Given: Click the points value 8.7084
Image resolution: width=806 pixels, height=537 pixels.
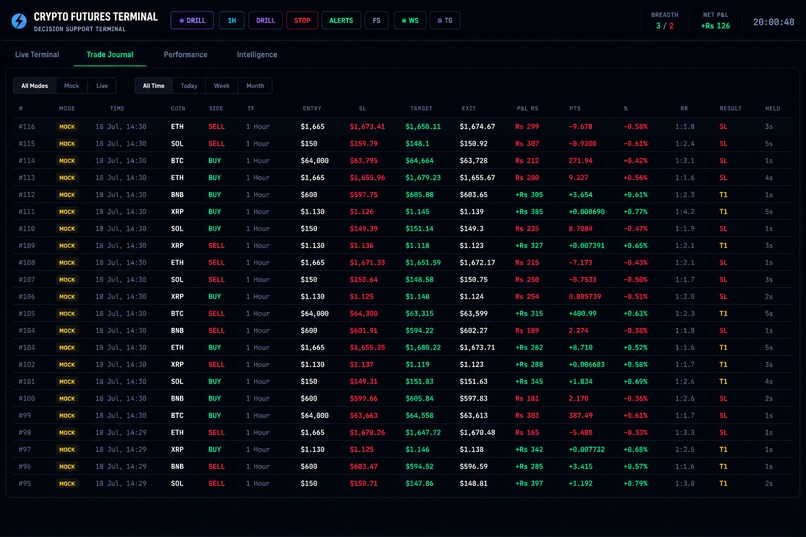Looking at the screenshot, I should pos(580,229).
